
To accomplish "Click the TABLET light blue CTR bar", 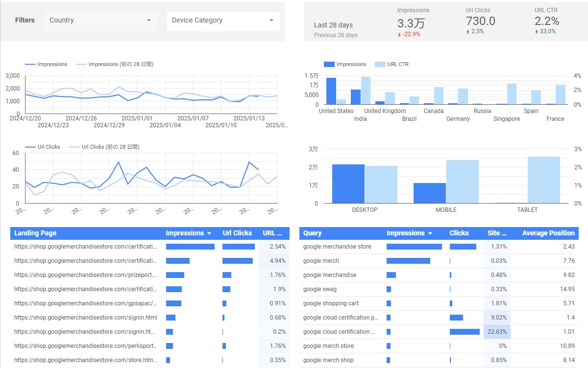I will click(544, 180).
